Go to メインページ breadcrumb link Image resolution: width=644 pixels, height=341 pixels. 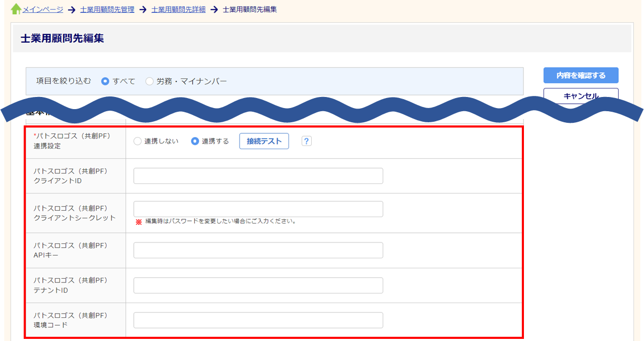43,9
